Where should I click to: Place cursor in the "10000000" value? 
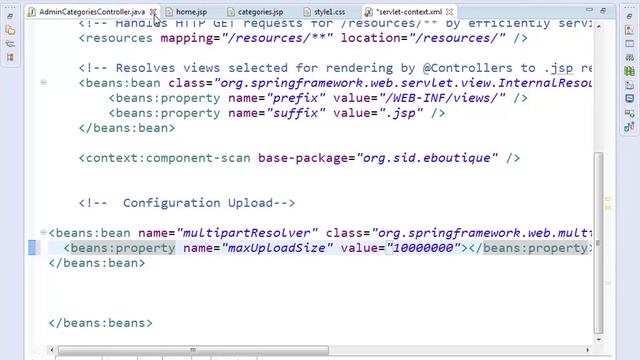point(422,248)
